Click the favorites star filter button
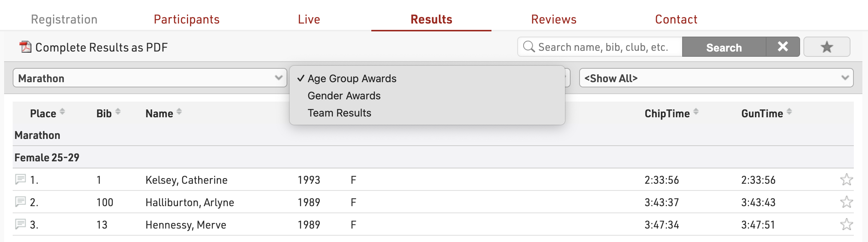 point(827,47)
